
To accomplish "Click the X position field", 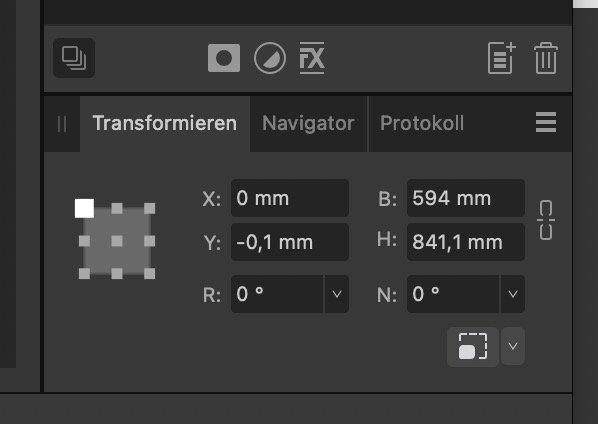I will (290, 198).
